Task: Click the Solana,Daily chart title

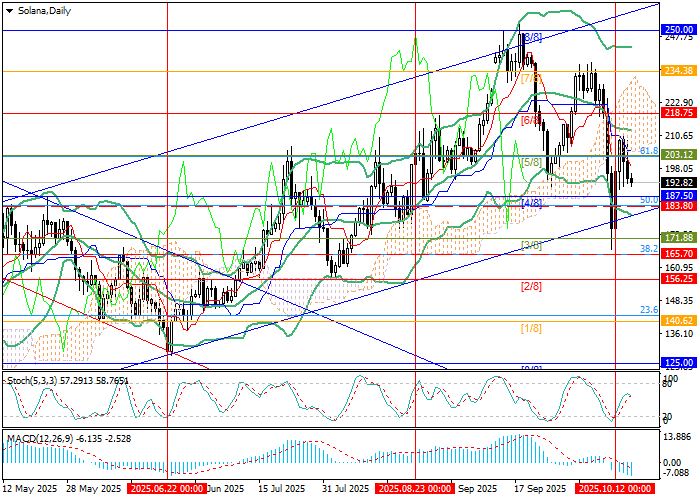Action: 44,11
